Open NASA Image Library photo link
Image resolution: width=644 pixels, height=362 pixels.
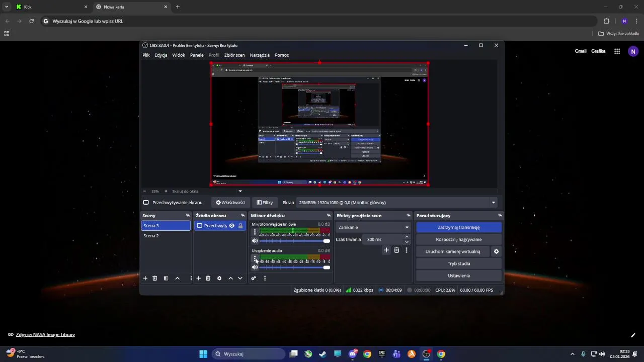[45, 335]
